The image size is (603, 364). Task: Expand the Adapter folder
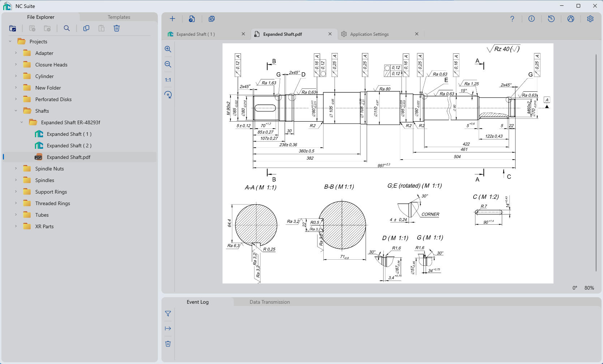[16, 53]
